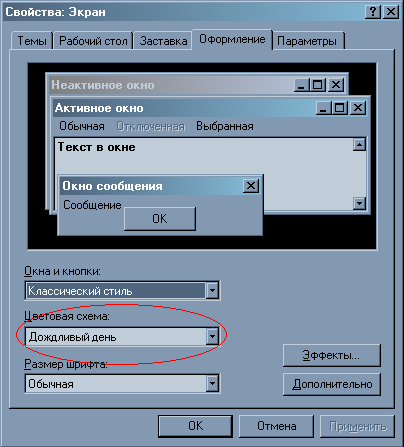Click the Выбранная menu item in preview
Image resolution: width=404 pixels, height=447 pixels.
point(225,126)
